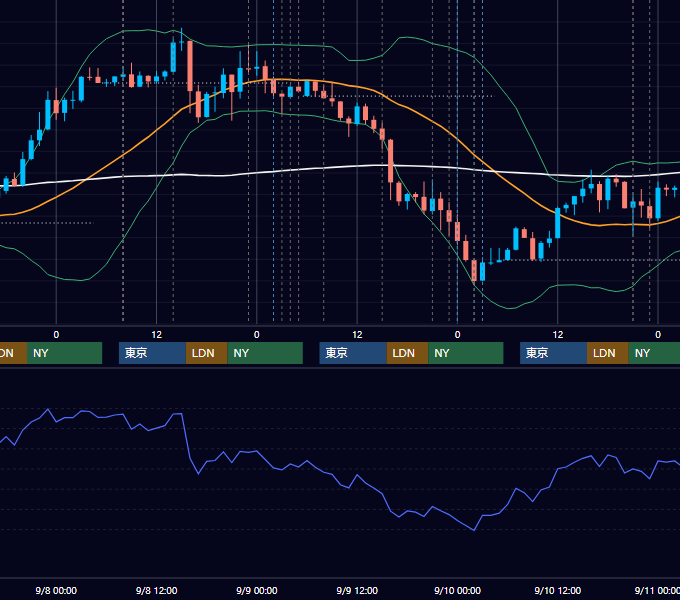Image resolution: width=680 pixels, height=600 pixels.
Task: Click the hour label 0 above 9/9 00:00
Action: point(257,335)
